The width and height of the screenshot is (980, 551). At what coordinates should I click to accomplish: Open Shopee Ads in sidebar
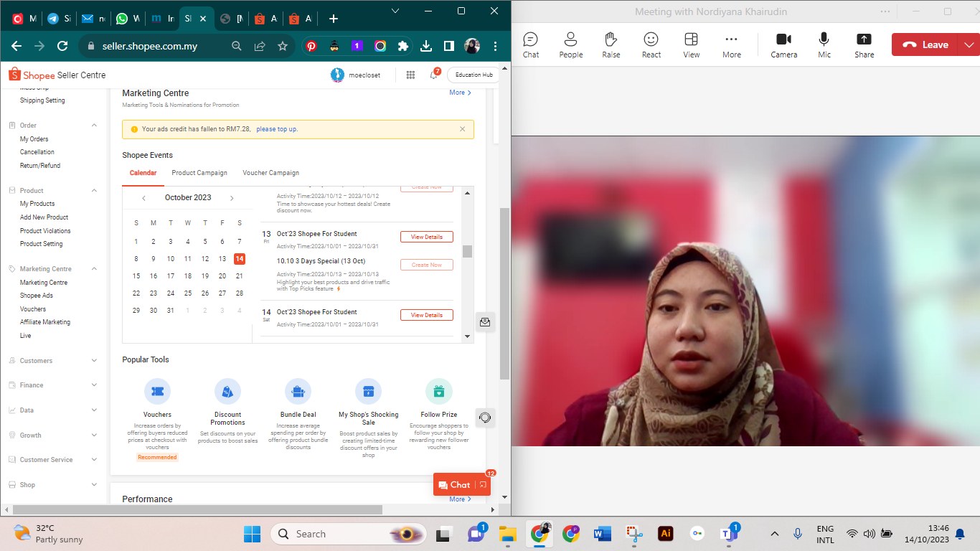(37, 296)
